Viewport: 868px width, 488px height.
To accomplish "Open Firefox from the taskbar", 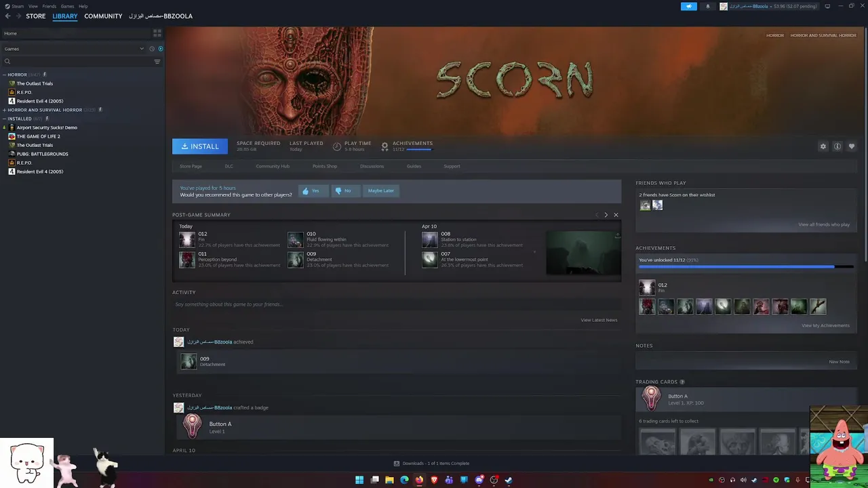I will click(x=419, y=480).
